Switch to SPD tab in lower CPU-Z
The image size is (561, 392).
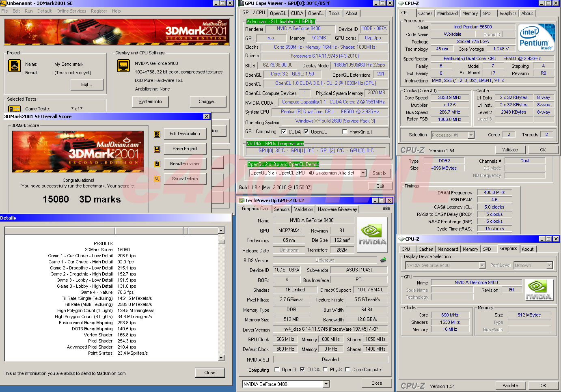coord(487,249)
